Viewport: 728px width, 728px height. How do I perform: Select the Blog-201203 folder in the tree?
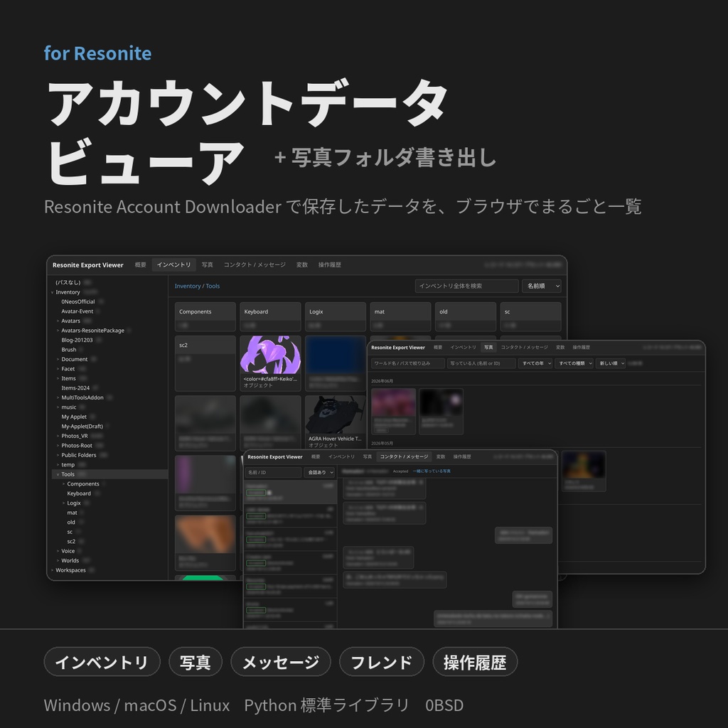pos(77,341)
